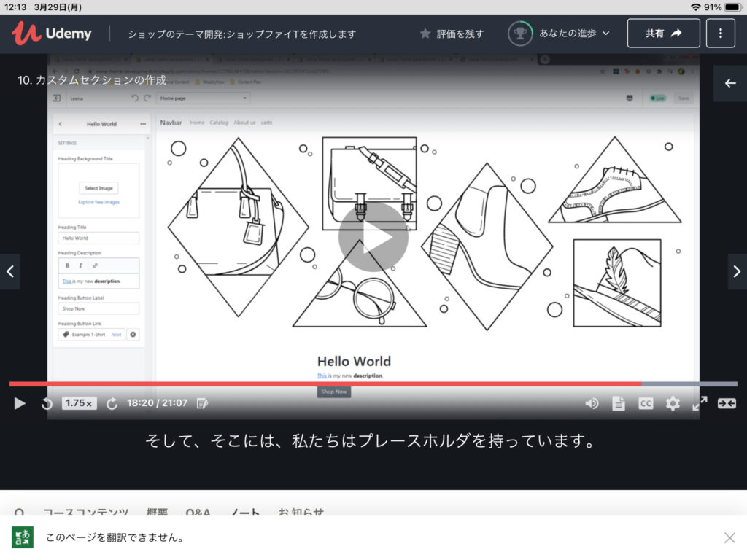747x560 pixels.
Task: Go to the next lecture arrow
Action: [x=737, y=271]
